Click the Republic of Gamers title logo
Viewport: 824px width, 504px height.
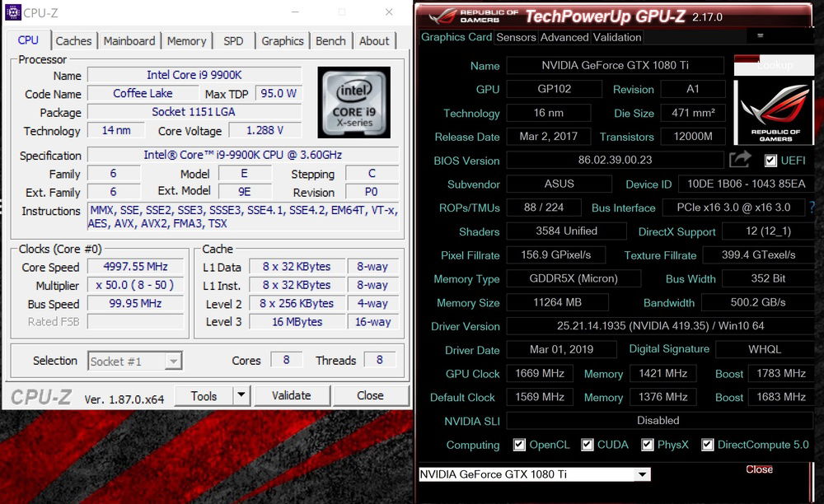click(x=469, y=16)
